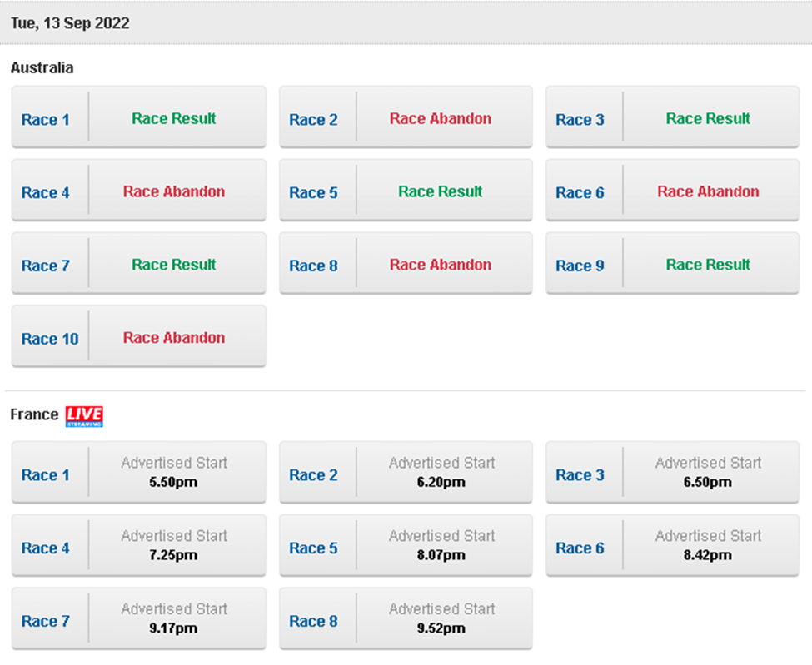Viewport: 812px width, 665px height.
Task: Open France Race 6 starting 8.42pm
Action: pyautogui.click(x=672, y=545)
